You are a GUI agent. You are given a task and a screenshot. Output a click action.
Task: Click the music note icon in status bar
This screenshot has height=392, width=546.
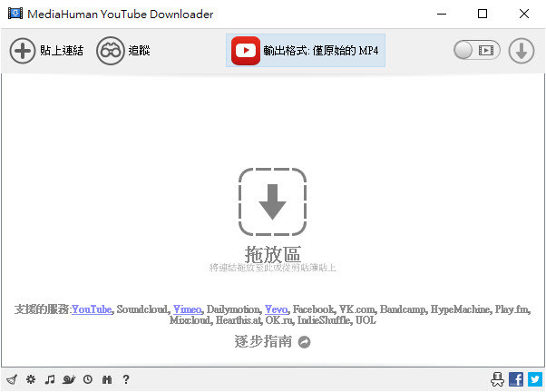pyautogui.click(x=50, y=379)
